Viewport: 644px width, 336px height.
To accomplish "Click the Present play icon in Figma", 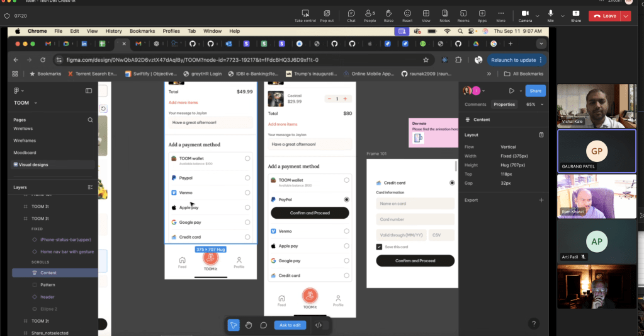I will pos(511,91).
